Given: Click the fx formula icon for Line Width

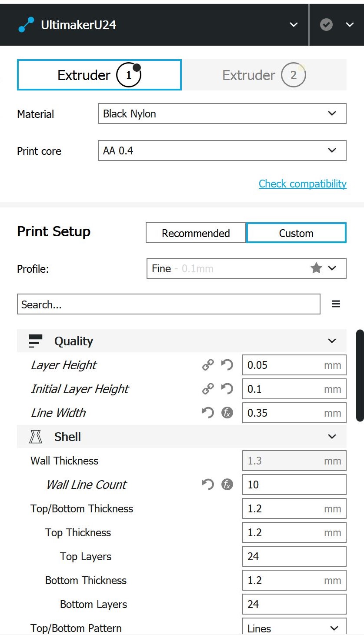Looking at the screenshot, I should point(227,413).
